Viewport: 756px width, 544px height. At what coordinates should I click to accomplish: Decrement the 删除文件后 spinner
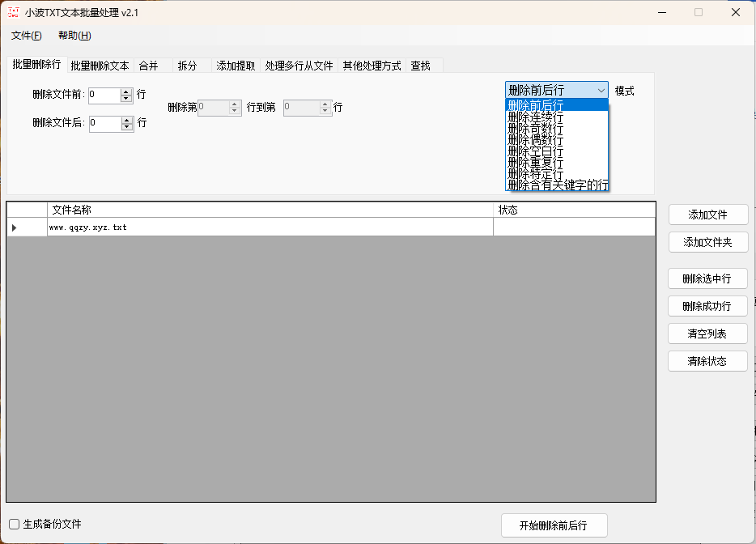125,127
